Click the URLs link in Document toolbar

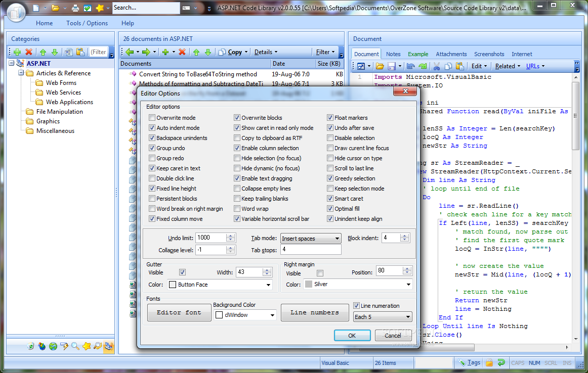click(532, 66)
